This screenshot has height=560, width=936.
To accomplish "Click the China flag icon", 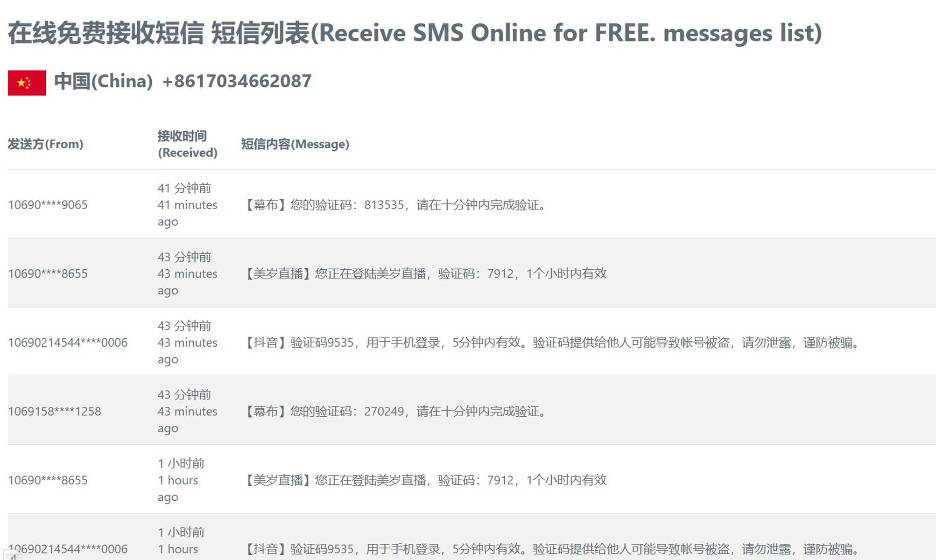I will pyautogui.click(x=27, y=83).
